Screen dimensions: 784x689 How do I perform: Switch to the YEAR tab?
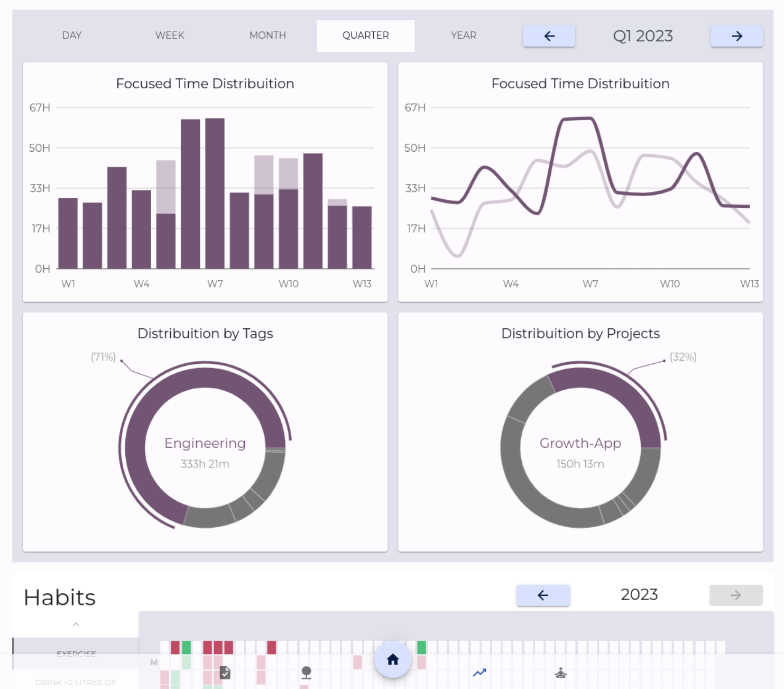(464, 35)
